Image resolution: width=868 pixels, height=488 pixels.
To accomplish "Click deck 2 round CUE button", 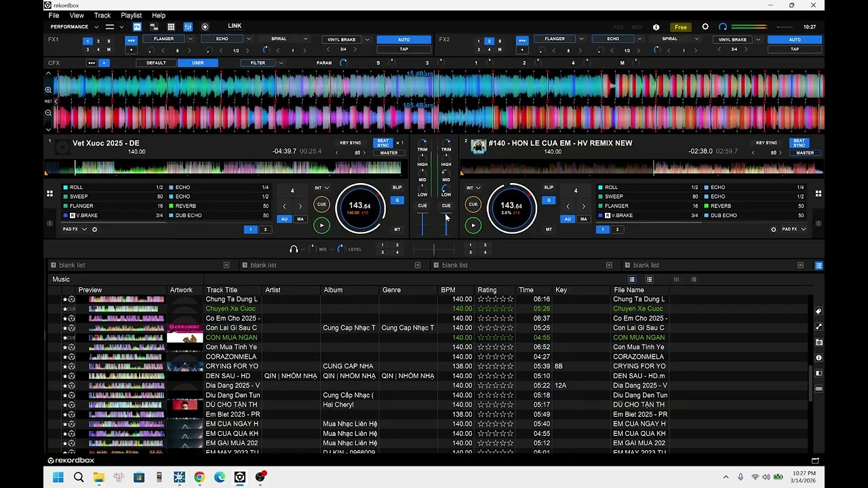I will tap(473, 204).
